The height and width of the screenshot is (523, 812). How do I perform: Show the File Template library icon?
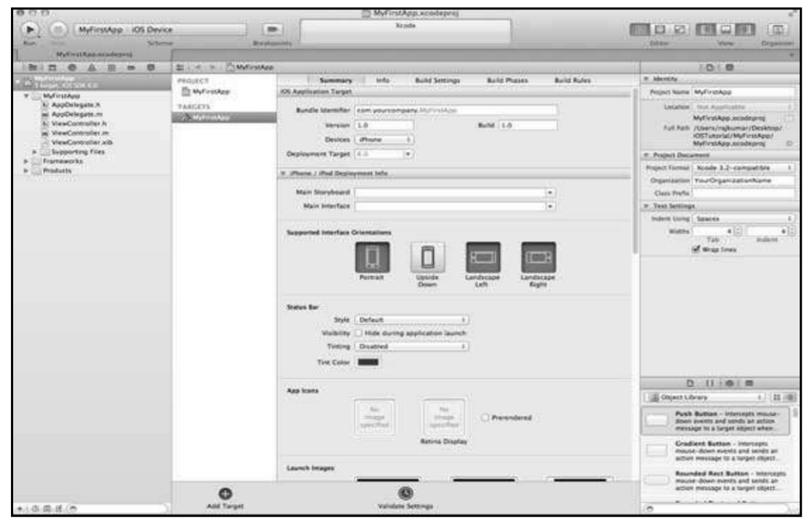click(690, 383)
